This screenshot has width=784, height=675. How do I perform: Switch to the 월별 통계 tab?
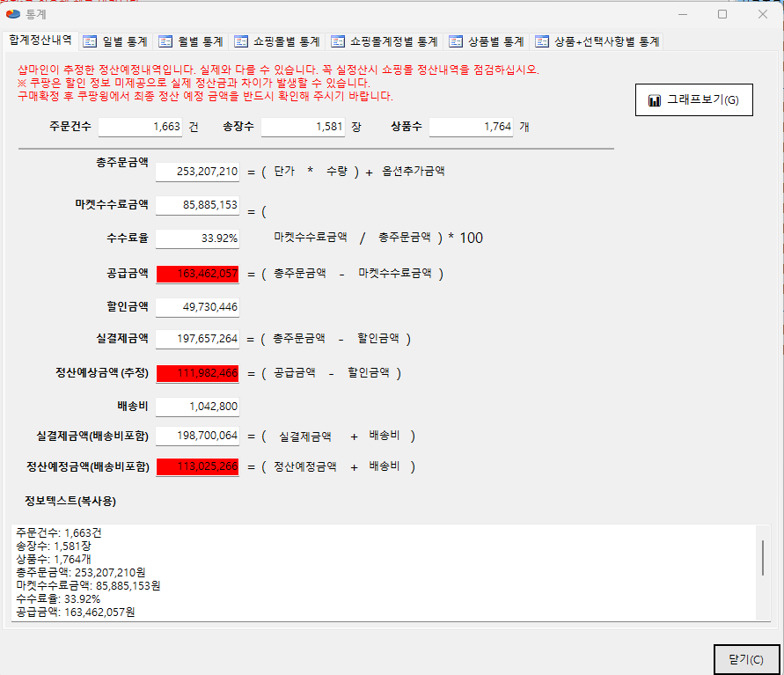(190, 41)
